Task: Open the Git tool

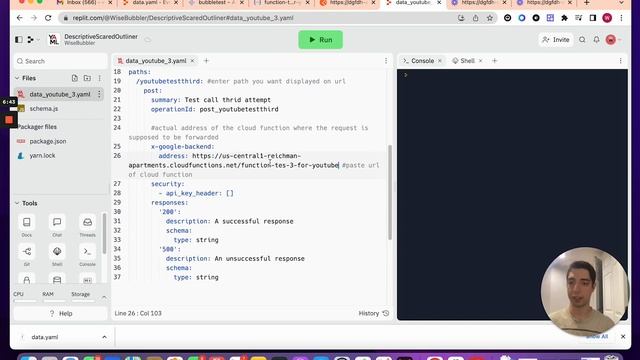Action: 27,255
